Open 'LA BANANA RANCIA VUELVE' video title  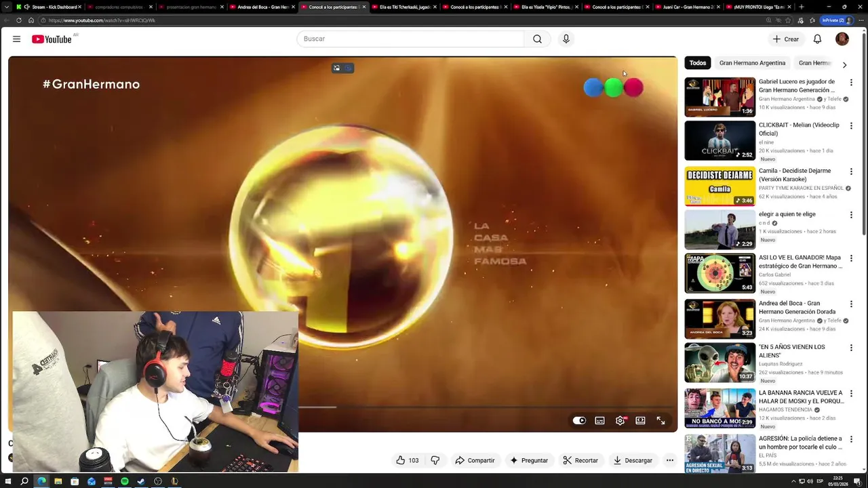802,397
